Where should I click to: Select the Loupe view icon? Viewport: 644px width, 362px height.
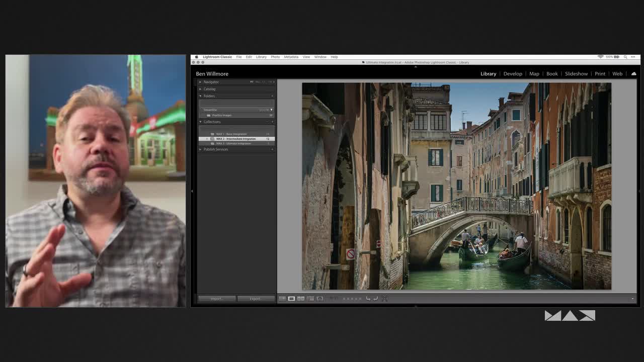291,299
